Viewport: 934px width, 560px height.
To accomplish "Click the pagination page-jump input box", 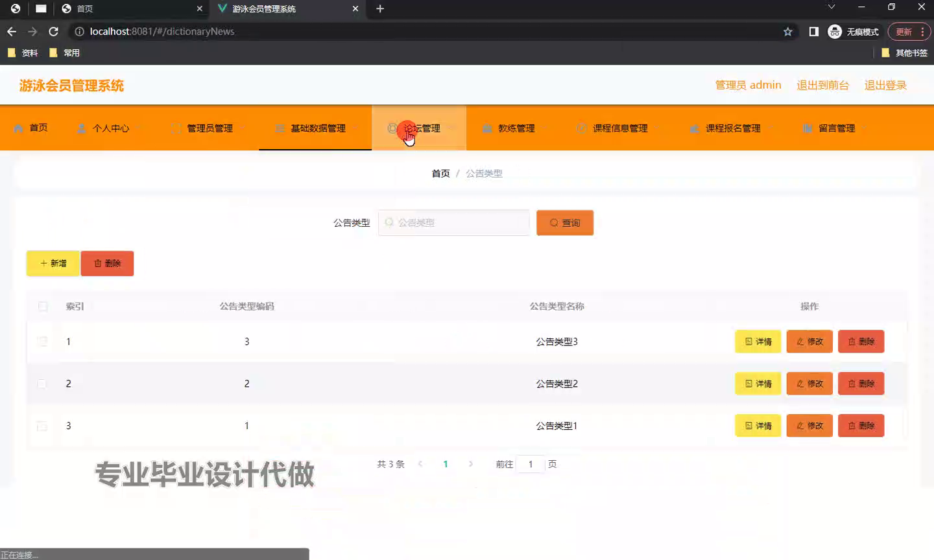I will [x=531, y=464].
